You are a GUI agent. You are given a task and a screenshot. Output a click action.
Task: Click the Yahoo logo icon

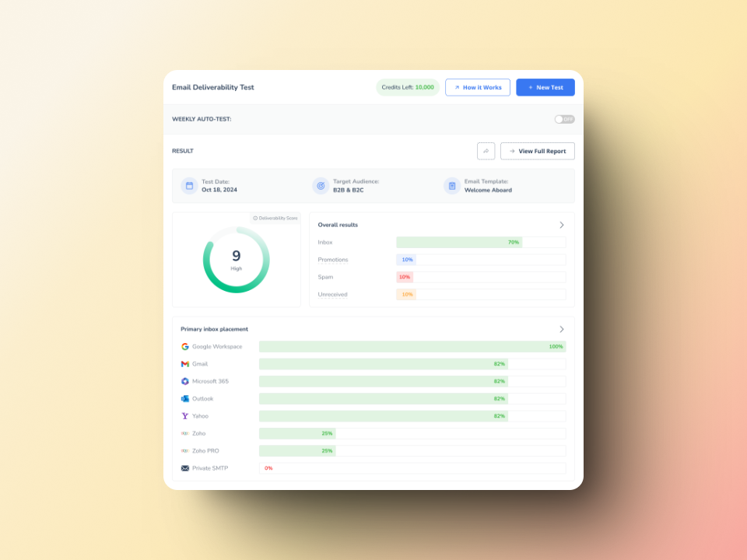click(185, 416)
